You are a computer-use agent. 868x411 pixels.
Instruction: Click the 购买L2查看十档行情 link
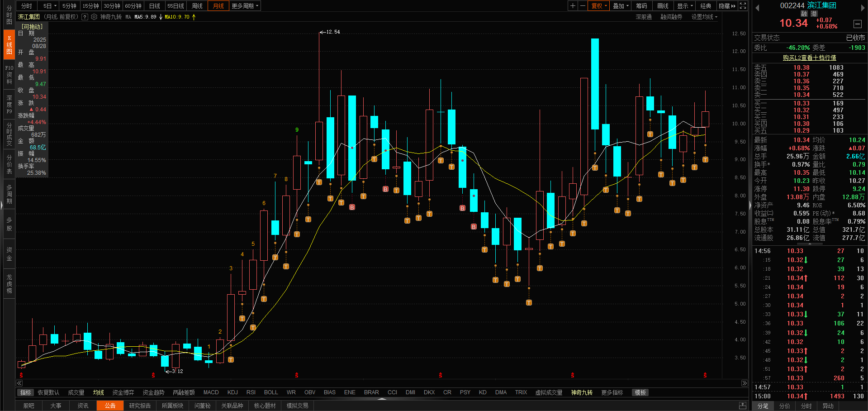pyautogui.click(x=810, y=57)
